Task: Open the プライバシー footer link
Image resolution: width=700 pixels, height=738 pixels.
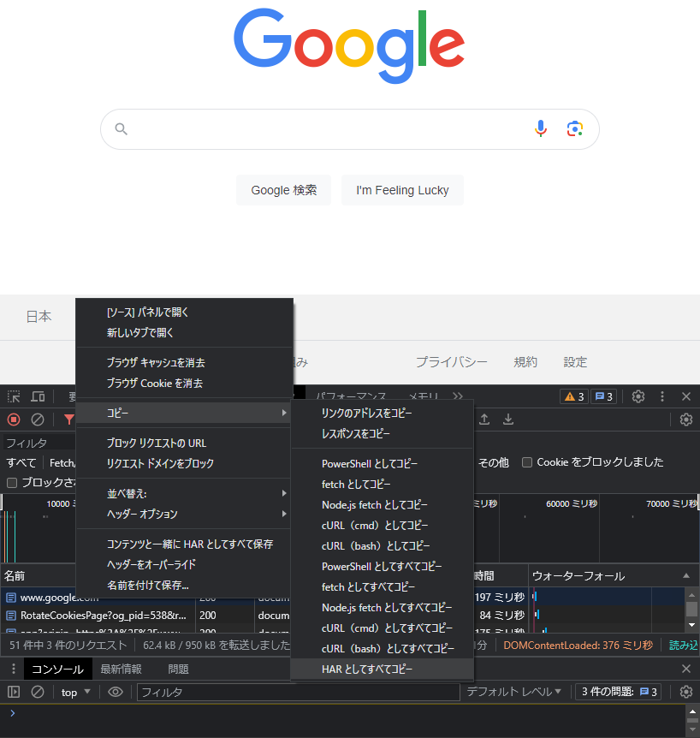Action: [452, 362]
